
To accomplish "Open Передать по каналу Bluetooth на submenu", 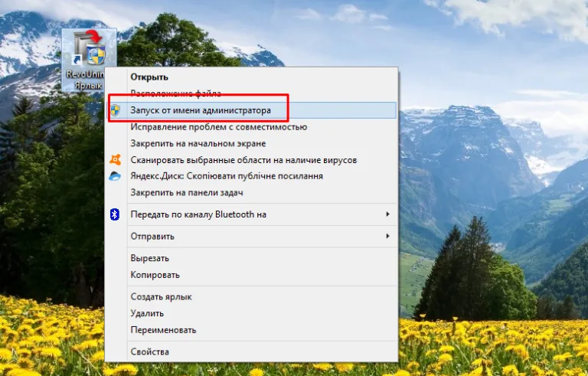I will [x=251, y=214].
